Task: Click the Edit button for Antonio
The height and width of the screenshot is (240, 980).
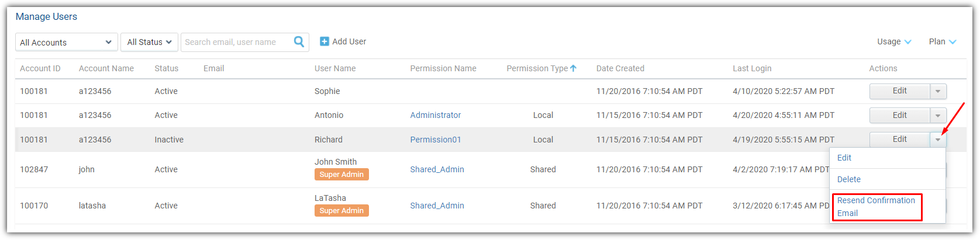Action: [899, 116]
